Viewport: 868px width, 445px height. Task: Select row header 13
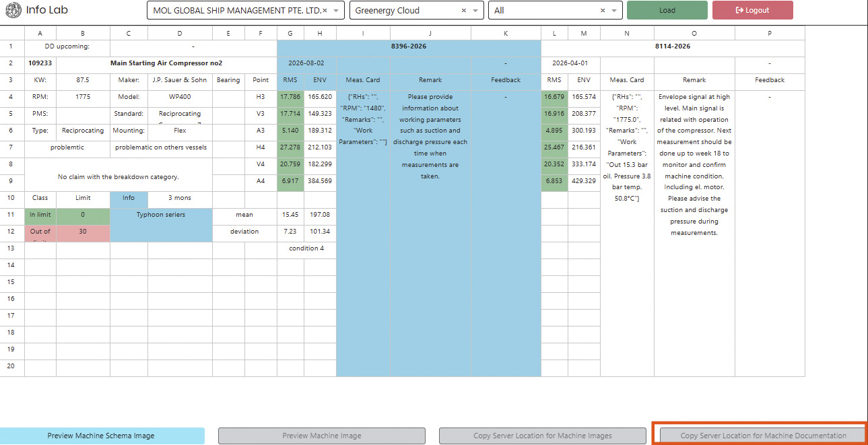[12, 248]
